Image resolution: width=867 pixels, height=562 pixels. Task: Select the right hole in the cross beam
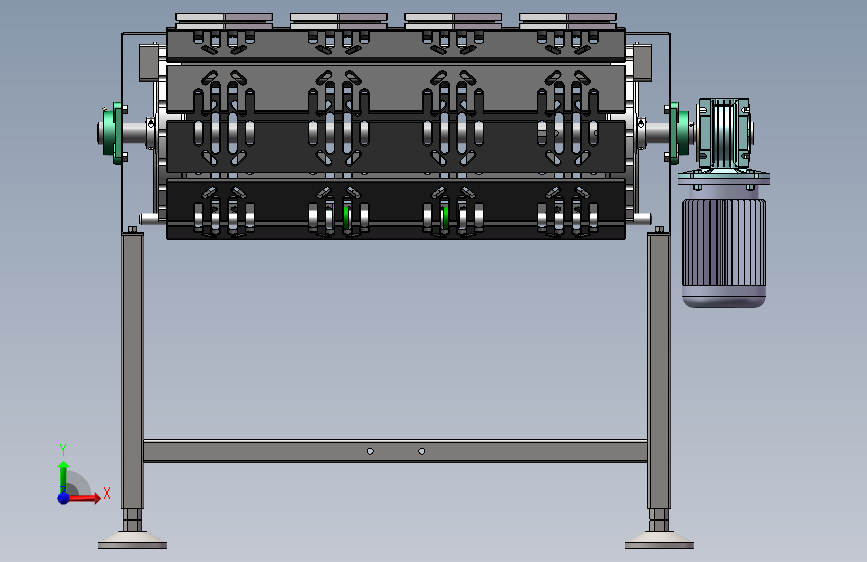pos(421,451)
